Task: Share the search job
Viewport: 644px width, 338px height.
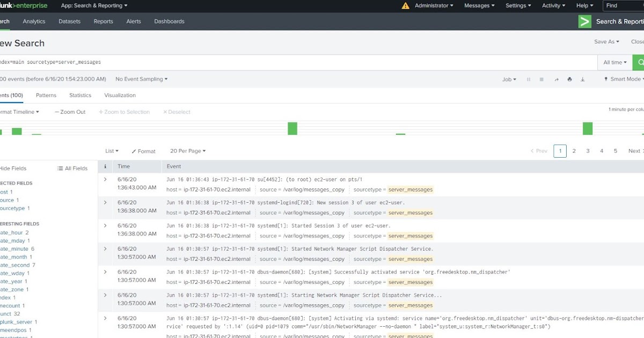Action: click(x=557, y=79)
